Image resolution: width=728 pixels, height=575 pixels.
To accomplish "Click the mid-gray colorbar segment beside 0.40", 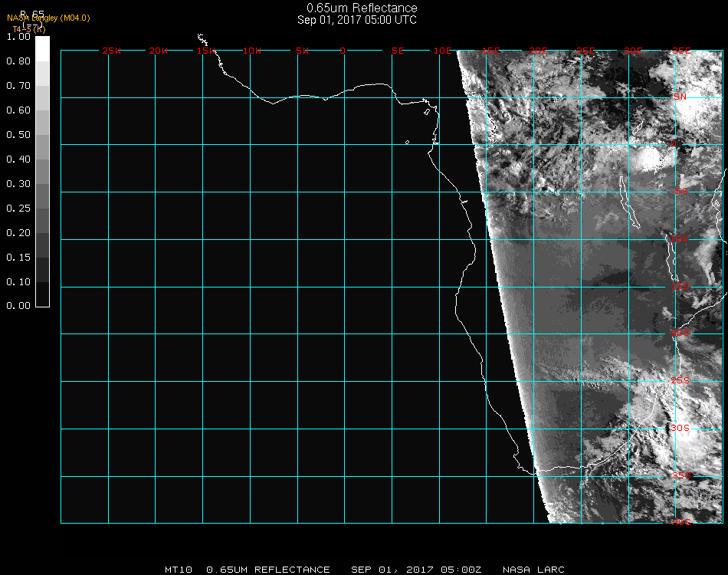I will pyautogui.click(x=42, y=172).
